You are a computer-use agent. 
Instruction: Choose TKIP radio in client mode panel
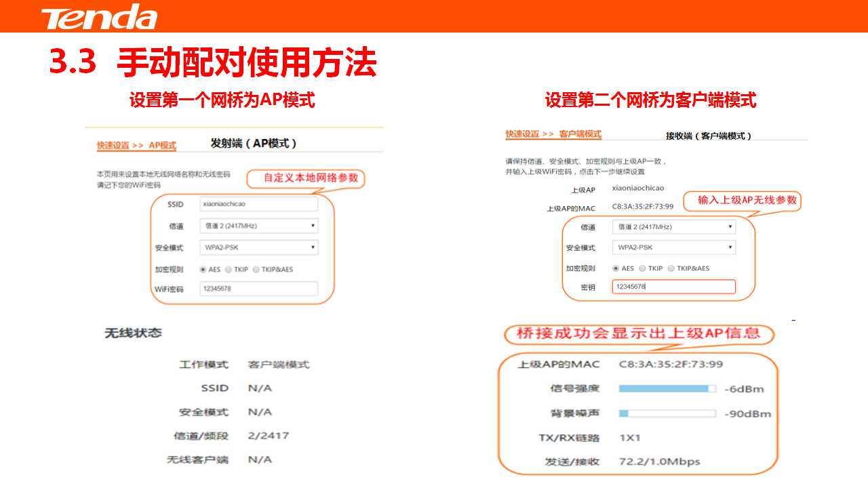tap(642, 268)
